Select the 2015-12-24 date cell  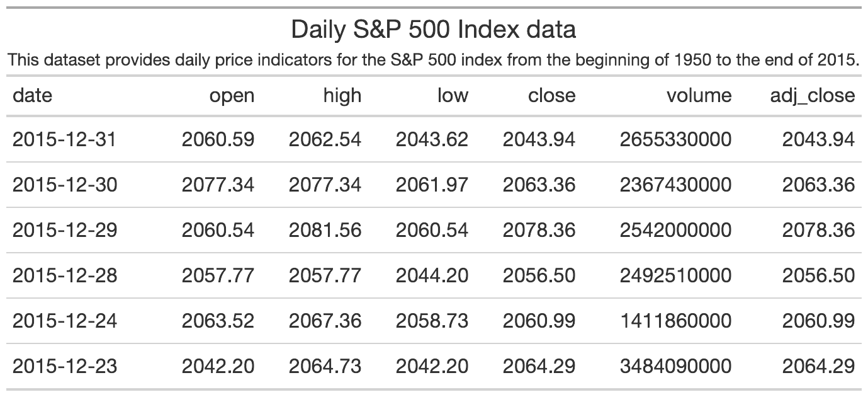point(64,321)
